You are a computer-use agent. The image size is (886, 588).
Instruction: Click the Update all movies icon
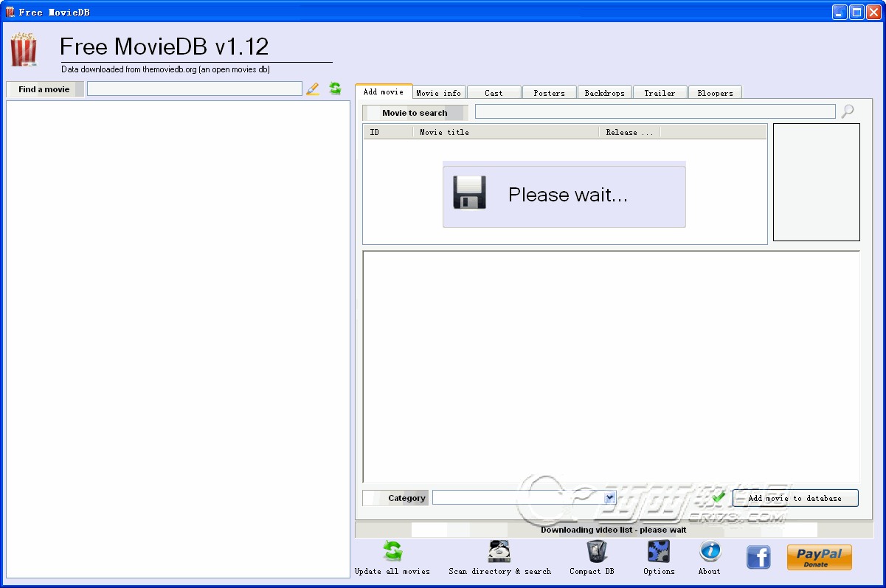click(392, 551)
